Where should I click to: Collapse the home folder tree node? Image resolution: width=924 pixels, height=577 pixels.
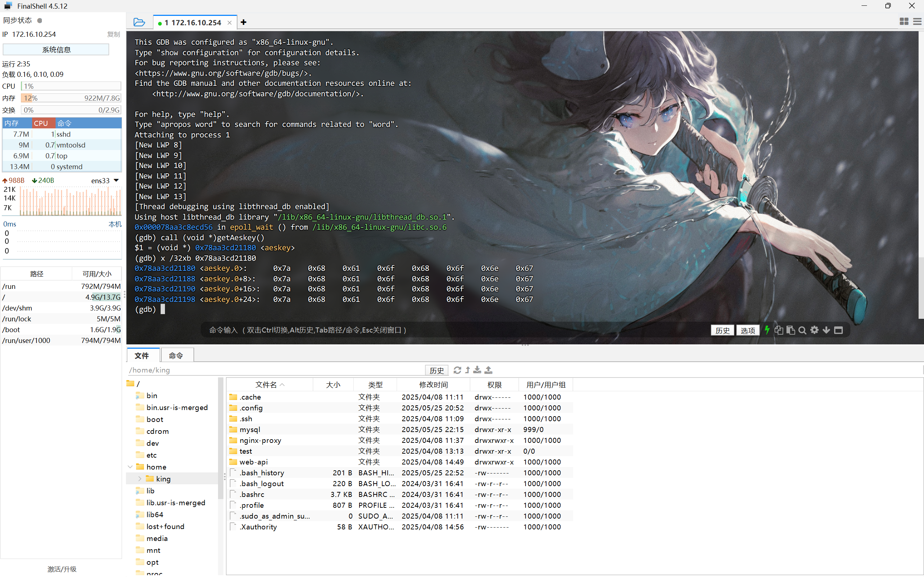click(x=130, y=467)
